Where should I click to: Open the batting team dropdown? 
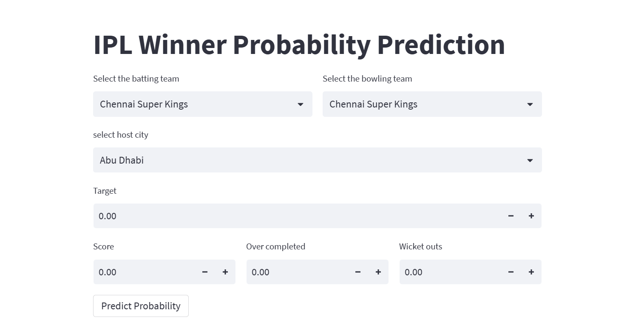tap(196, 104)
